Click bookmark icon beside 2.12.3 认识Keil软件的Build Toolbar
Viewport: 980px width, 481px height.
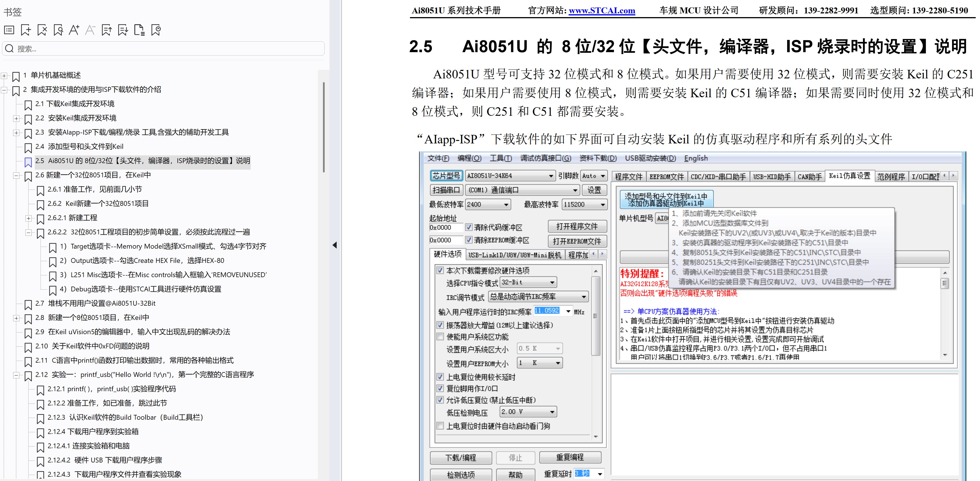point(40,419)
